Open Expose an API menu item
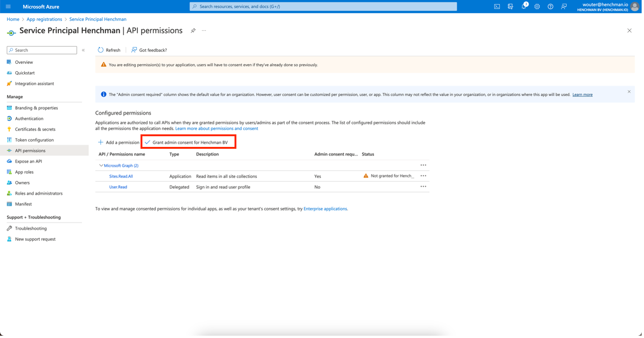Screen dimensions: 644x338 28,161
